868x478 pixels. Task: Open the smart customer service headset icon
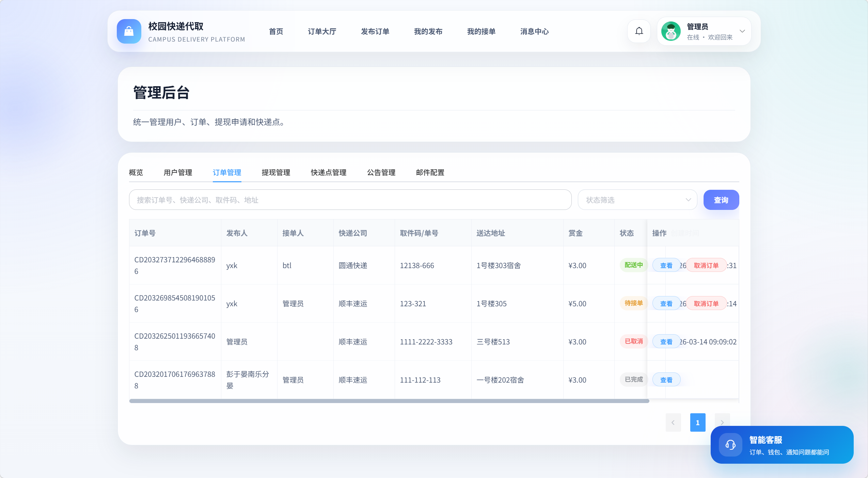point(730,445)
